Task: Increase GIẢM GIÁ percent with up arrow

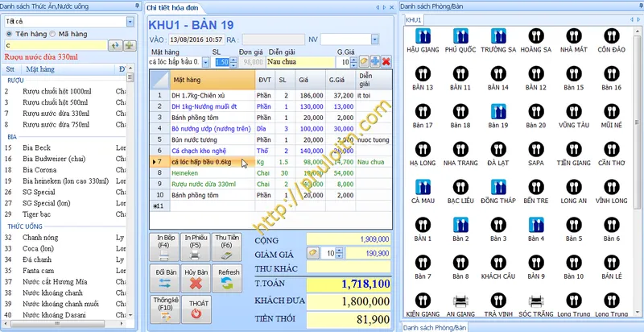Action: [339, 251]
